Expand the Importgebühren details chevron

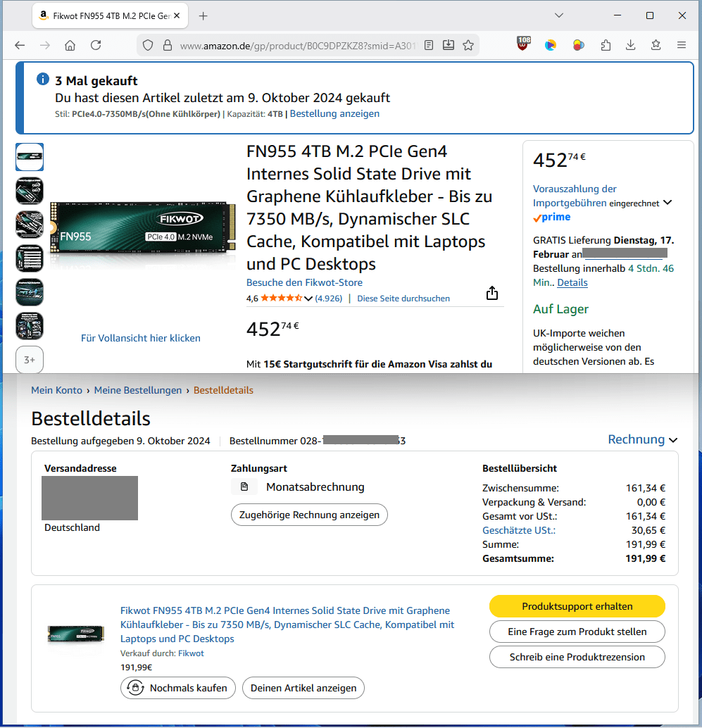(667, 203)
